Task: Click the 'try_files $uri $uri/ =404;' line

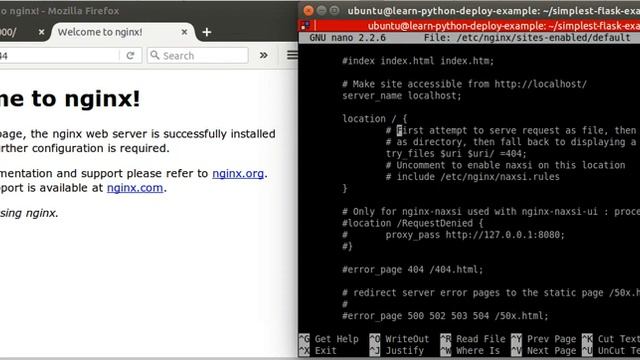Action: (x=456, y=154)
